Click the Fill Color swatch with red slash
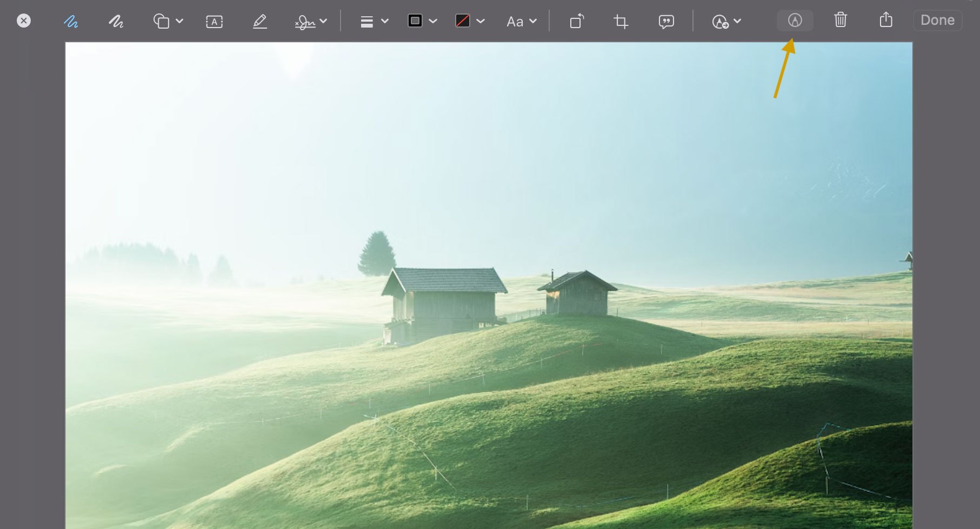This screenshot has width=980, height=529. click(x=463, y=21)
